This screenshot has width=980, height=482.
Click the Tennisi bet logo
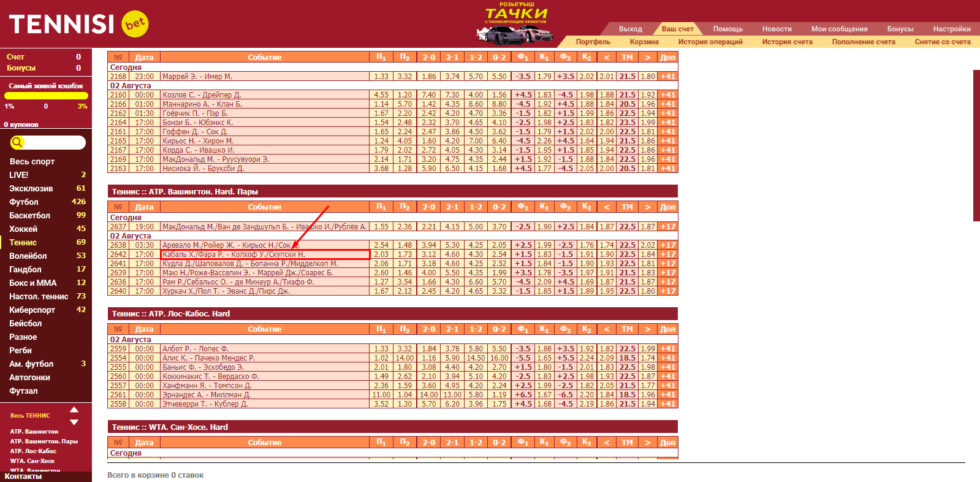point(78,24)
